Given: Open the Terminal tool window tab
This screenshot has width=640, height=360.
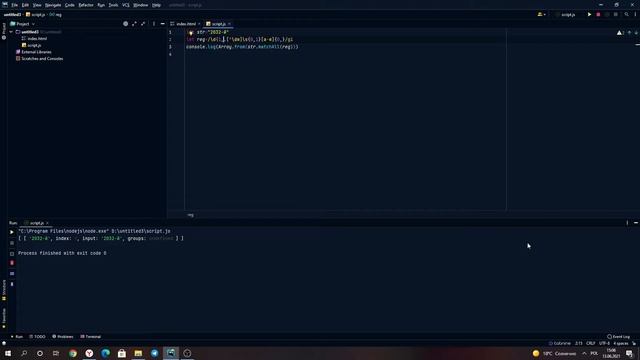Looking at the screenshot, I should [91, 337].
